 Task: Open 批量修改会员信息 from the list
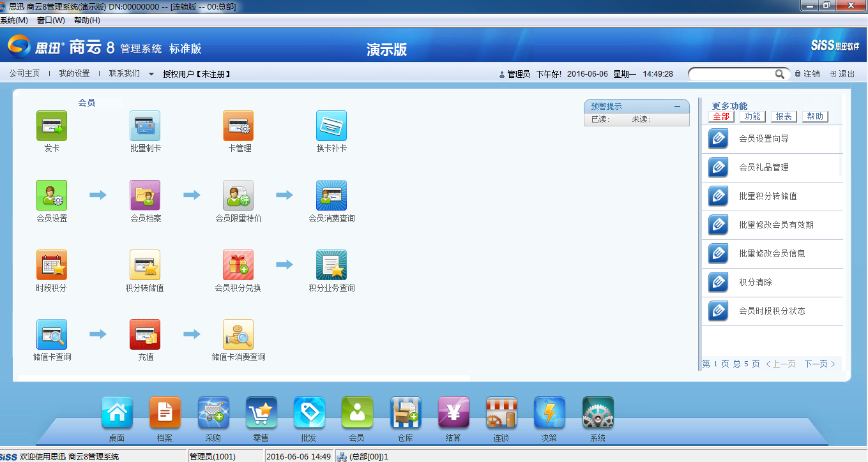pyautogui.click(x=772, y=254)
